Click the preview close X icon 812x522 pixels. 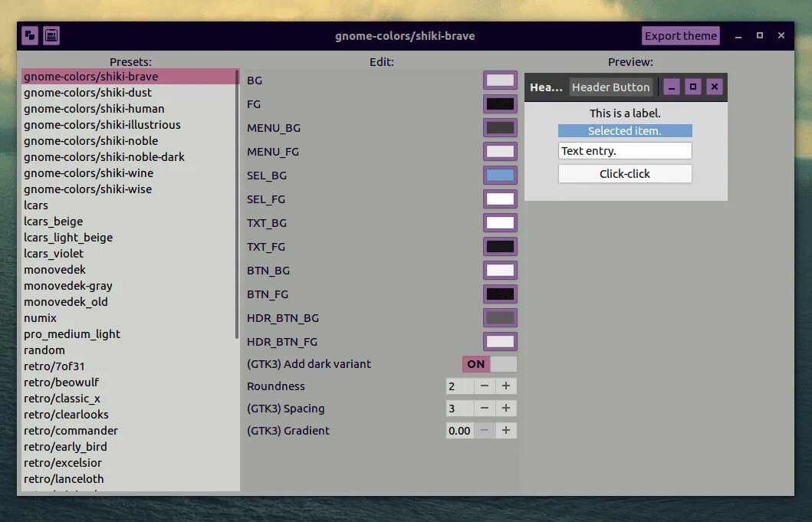pyautogui.click(x=714, y=87)
